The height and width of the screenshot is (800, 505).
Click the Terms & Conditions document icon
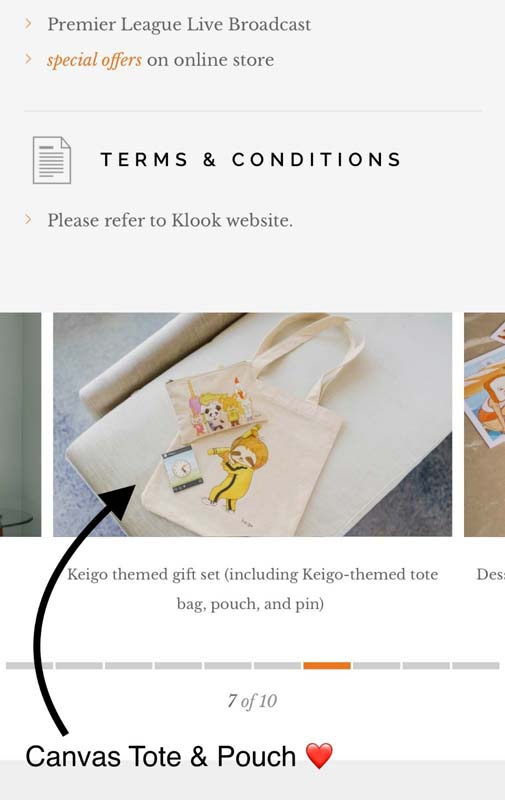tap(52, 160)
